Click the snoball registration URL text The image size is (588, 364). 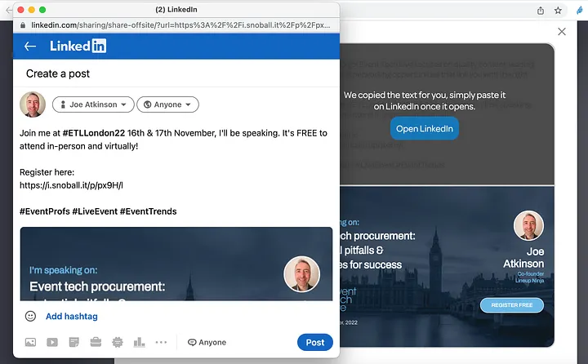[x=71, y=185]
